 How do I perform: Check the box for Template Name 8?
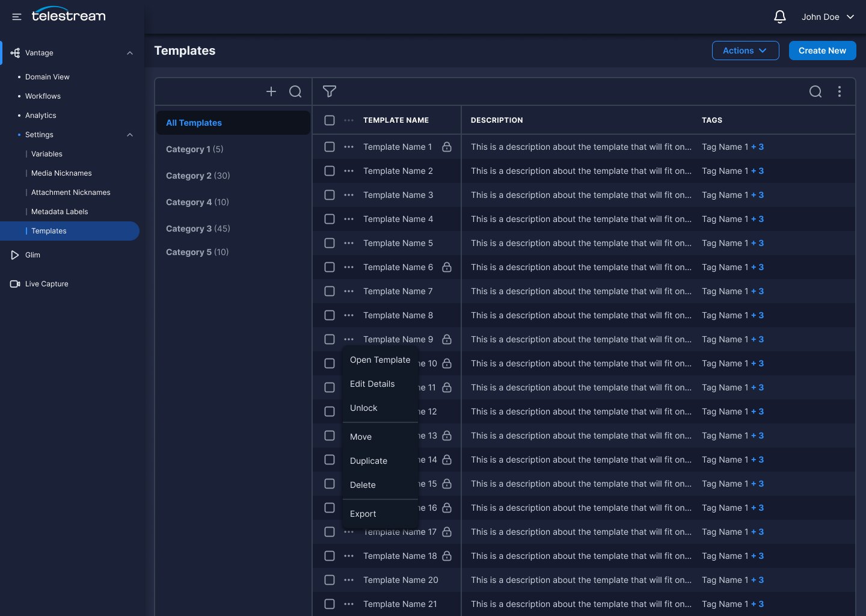click(330, 315)
